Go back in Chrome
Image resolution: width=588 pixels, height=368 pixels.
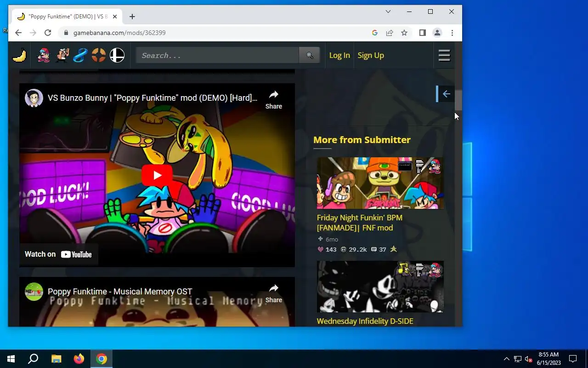click(18, 33)
